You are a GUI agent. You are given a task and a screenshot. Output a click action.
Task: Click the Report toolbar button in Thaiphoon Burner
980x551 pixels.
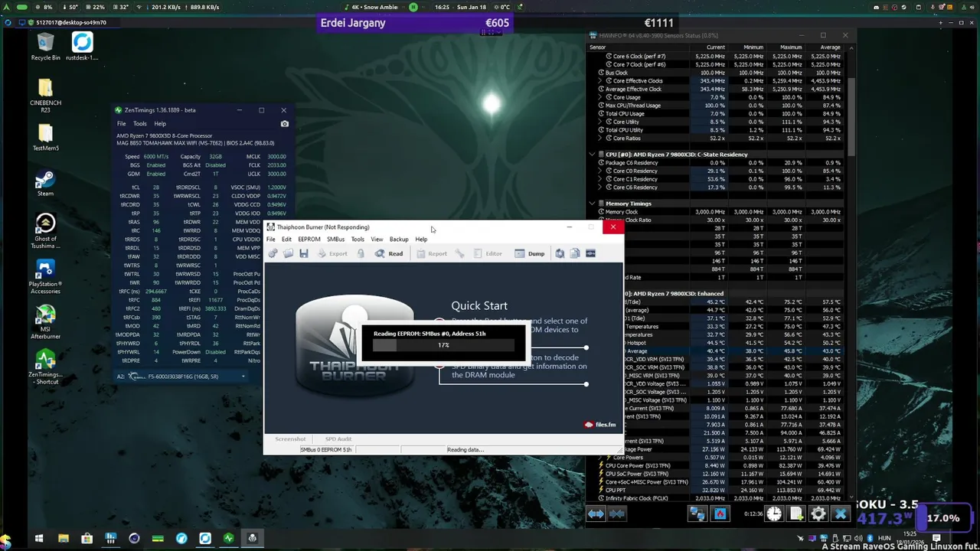(431, 253)
